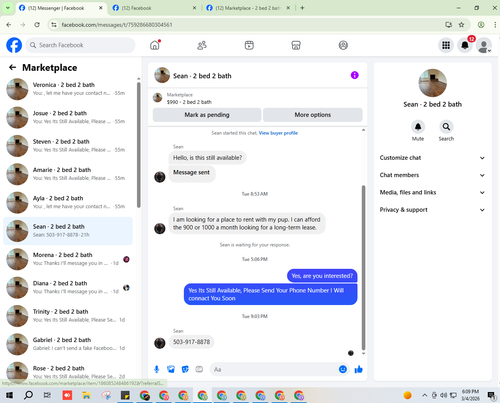This screenshot has height=403, width=500.
Task: Open View buyer profile link
Action: (x=278, y=133)
